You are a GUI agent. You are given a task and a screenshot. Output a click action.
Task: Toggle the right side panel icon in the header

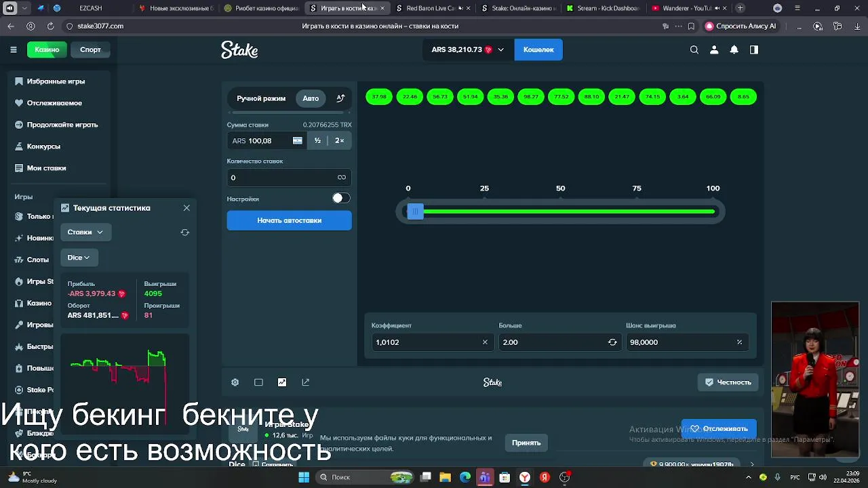click(x=753, y=49)
